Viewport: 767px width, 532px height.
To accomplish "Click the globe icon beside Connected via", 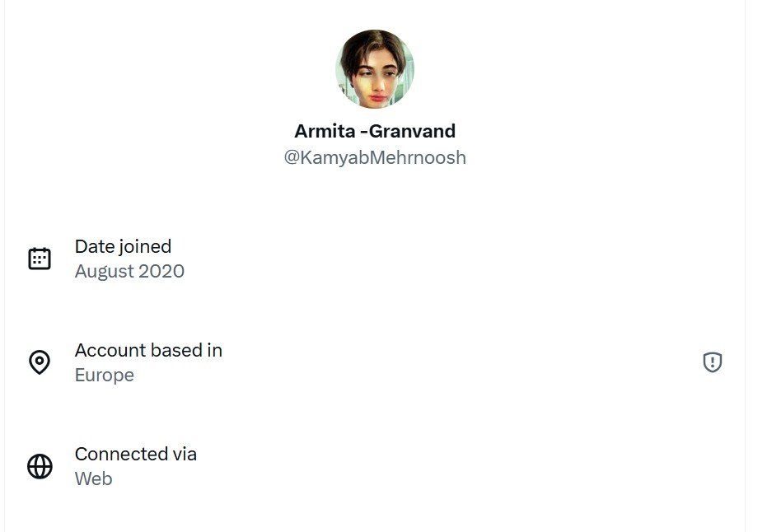I will (40, 466).
